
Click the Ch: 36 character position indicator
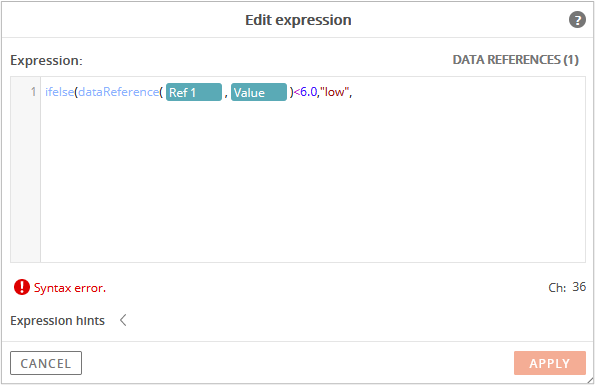[567, 287]
